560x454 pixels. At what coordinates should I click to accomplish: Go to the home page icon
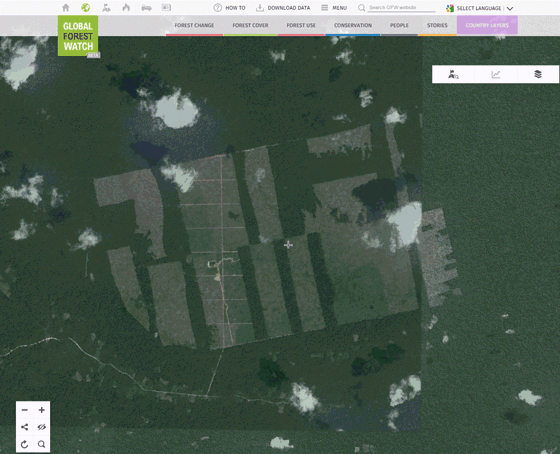(66, 8)
